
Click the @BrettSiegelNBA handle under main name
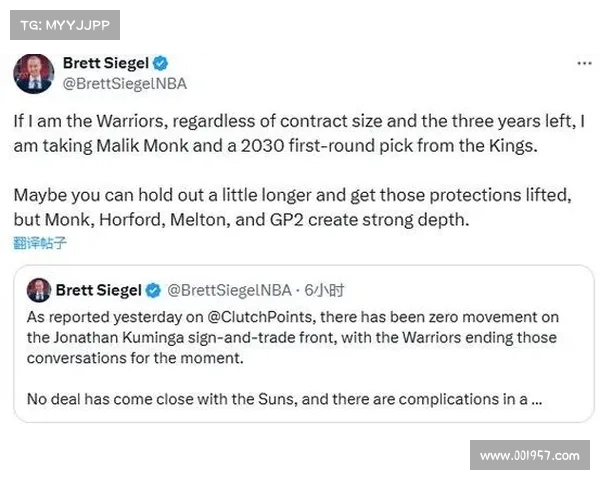124,84
